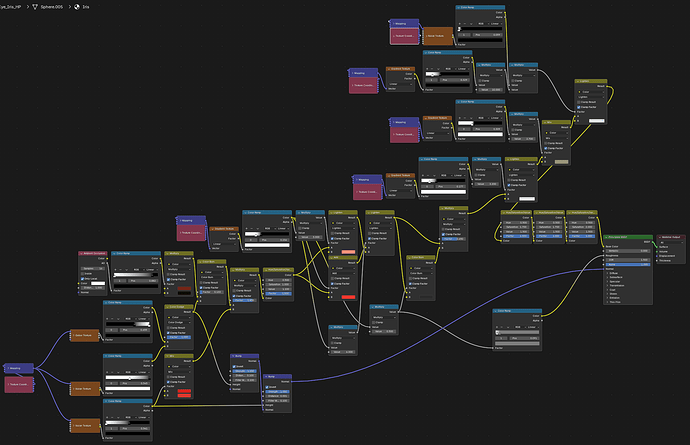Enable Clamp Result in the Add node

click(332, 278)
